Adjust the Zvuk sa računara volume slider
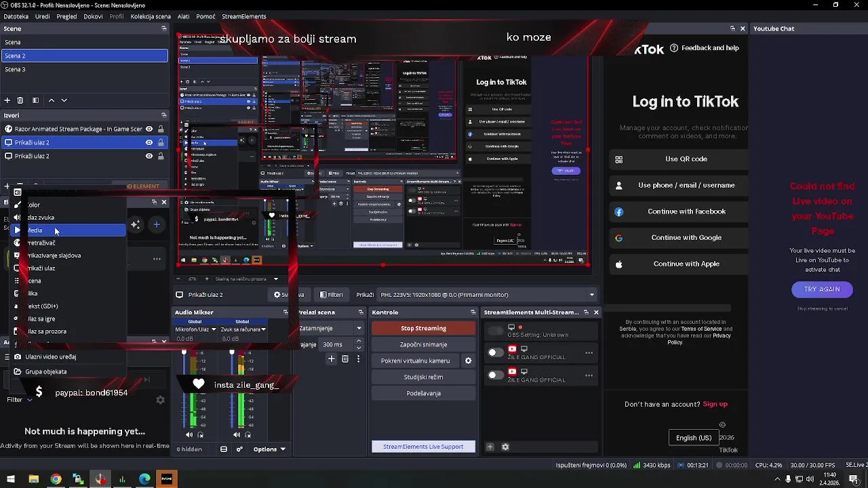The image size is (868, 488). tap(232, 353)
